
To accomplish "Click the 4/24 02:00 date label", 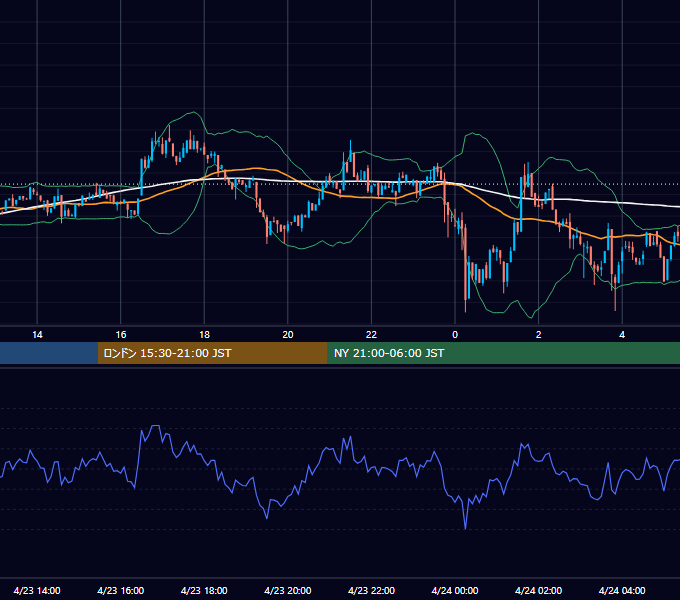I will tap(538, 590).
